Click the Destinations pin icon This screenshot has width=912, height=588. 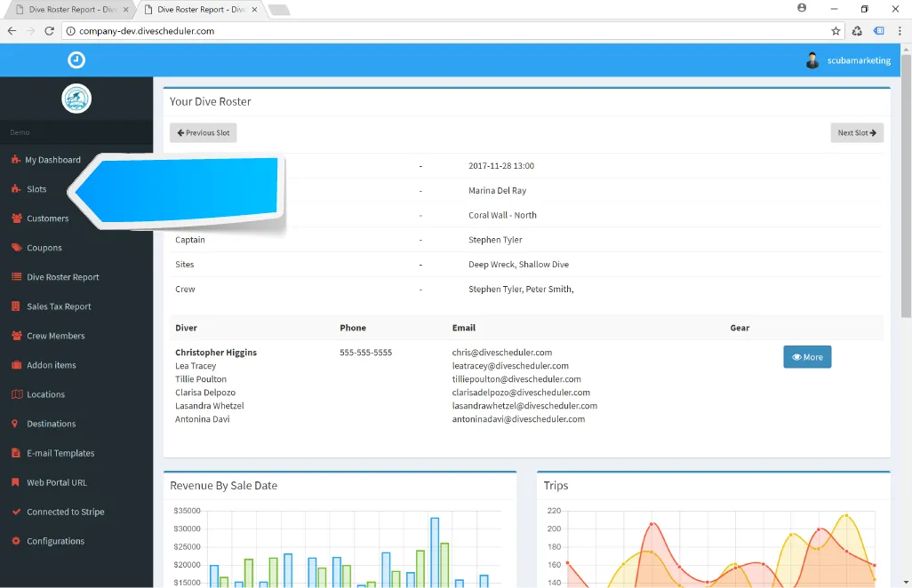(14, 424)
